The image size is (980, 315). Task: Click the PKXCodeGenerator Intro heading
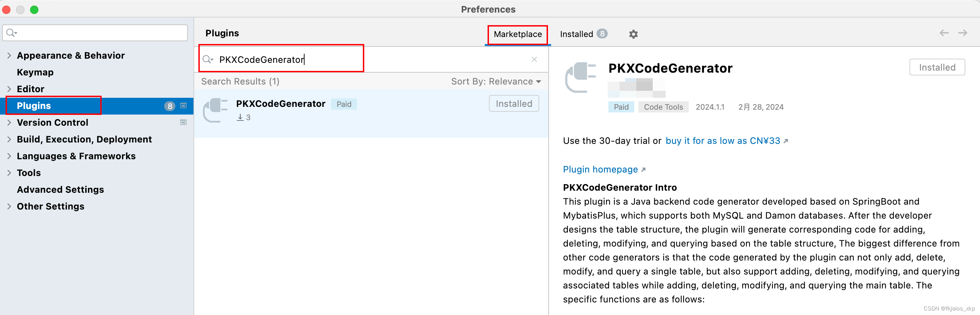620,188
